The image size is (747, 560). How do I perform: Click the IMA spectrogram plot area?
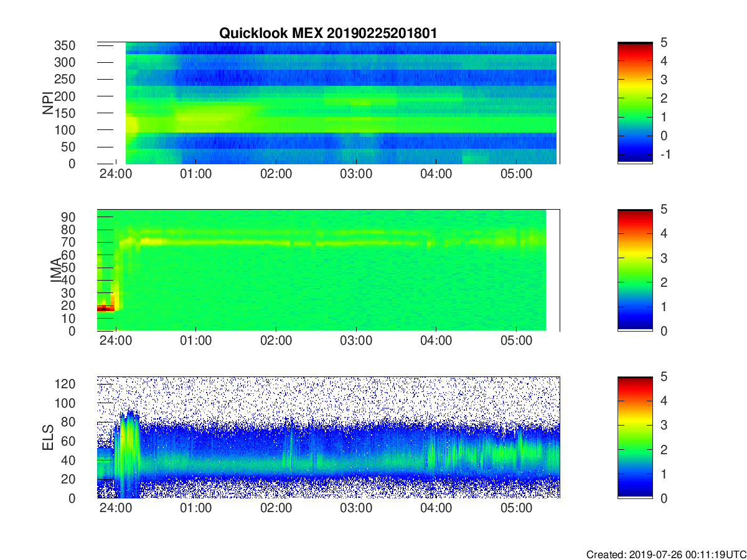click(x=328, y=270)
